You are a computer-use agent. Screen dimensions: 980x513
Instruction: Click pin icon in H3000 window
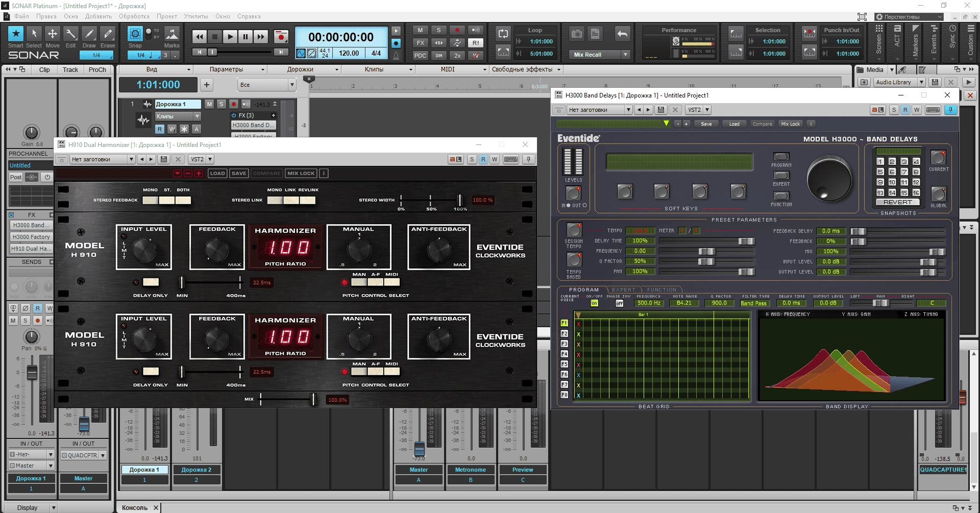click(x=951, y=110)
